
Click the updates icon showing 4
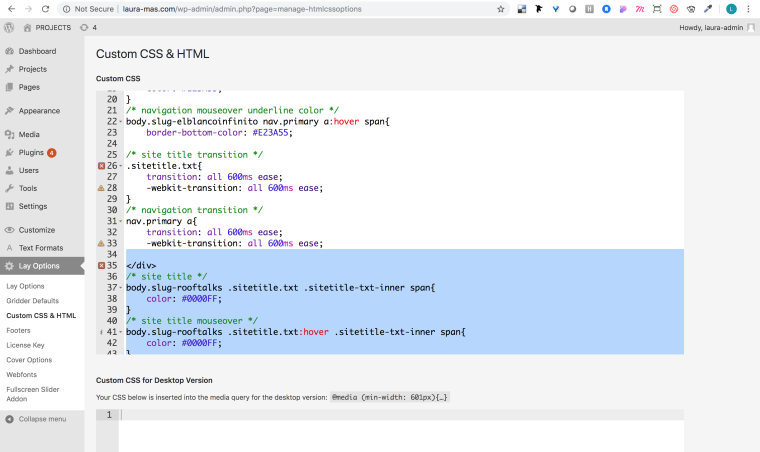(x=88, y=28)
